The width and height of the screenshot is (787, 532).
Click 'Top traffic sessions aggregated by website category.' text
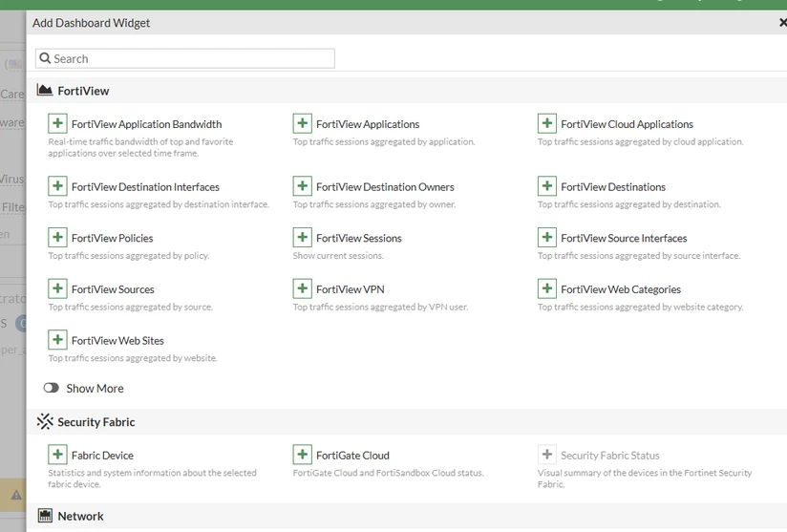(641, 307)
